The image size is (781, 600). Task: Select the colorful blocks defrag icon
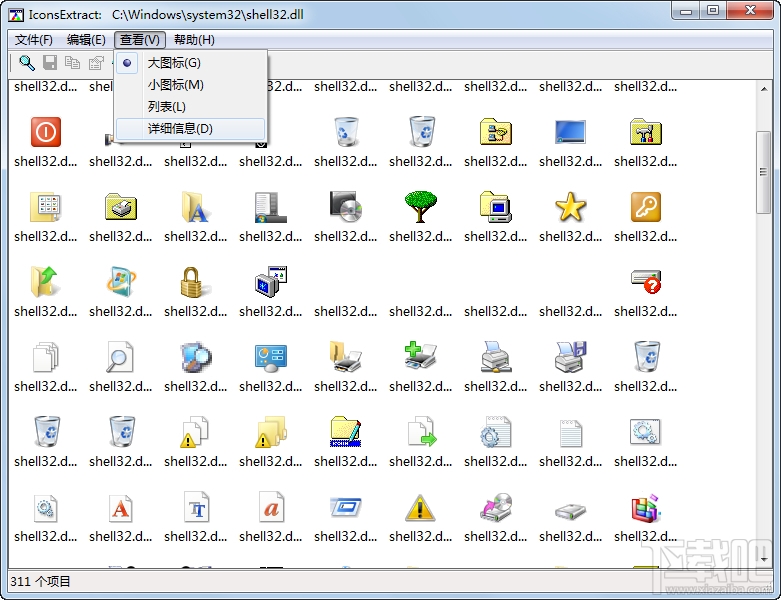click(x=646, y=508)
